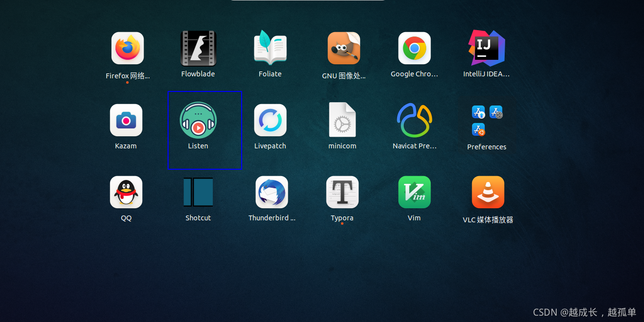Screen dimensions: 644x322
Task: Click the 'Google Chro...' label
Action: coord(415,74)
